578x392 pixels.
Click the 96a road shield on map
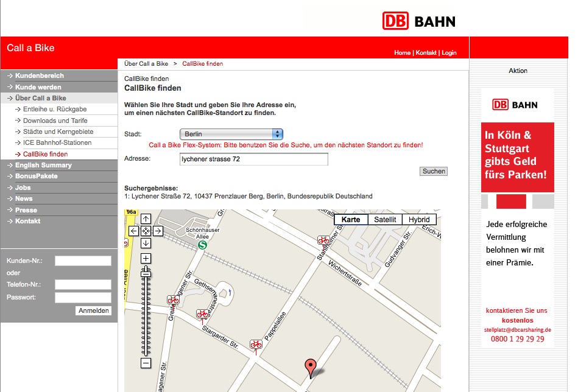(x=131, y=212)
